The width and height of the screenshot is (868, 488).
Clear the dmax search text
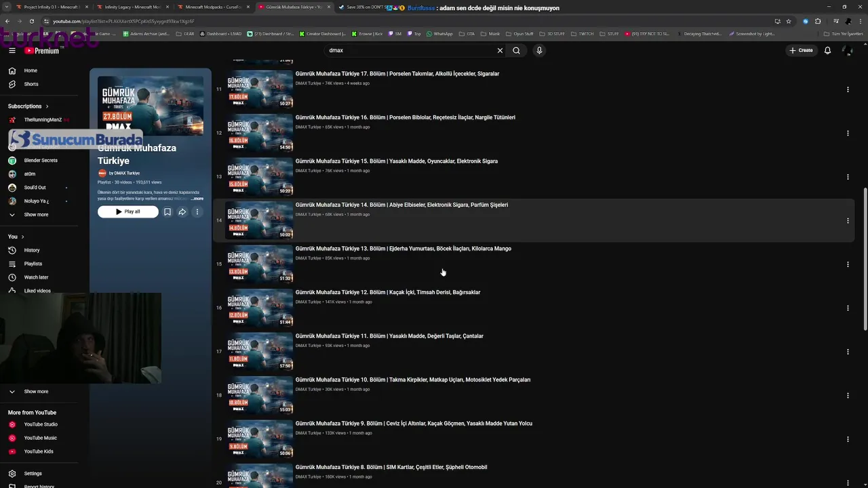500,50
